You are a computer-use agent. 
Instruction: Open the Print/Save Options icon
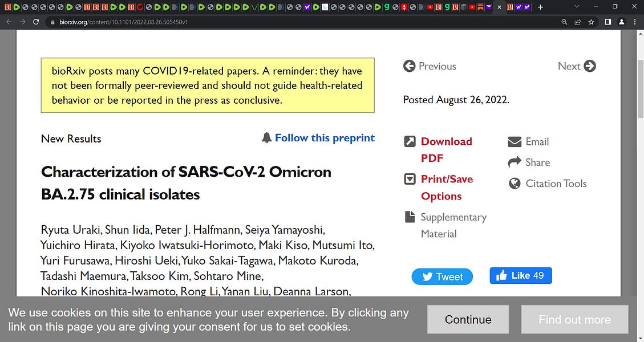410,179
